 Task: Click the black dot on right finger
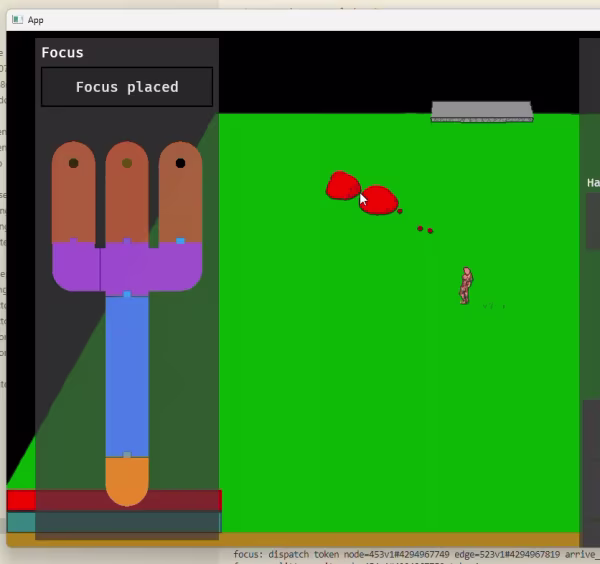180,163
